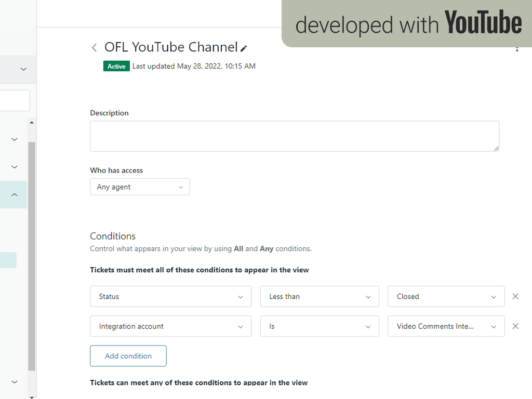This screenshot has width=532, height=399.
Task: Delete the Integration account condition row
Action: tap(515, 326)
